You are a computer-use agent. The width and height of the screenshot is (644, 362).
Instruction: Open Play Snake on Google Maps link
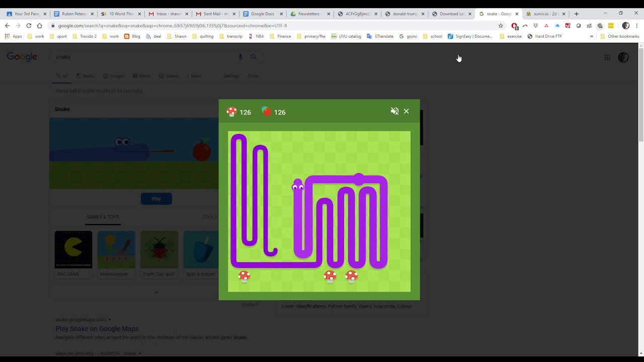pyautogui.click(x=97, y=329)
